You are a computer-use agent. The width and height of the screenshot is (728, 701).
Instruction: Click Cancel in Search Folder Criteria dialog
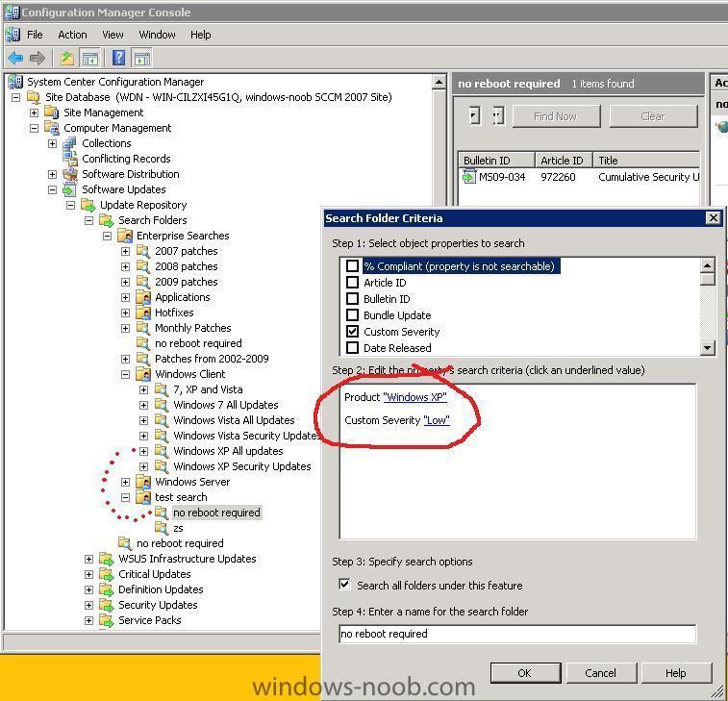click(601, 673)
